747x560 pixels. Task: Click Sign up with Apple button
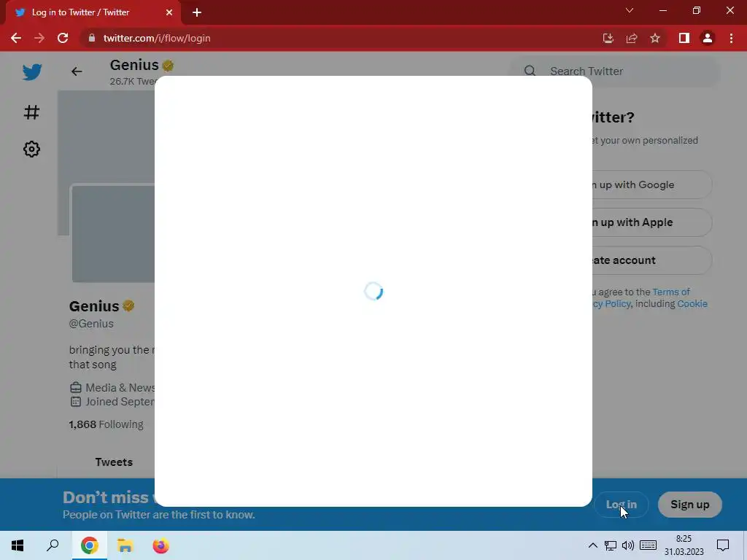pyautogui.click(x=652, y=222)
